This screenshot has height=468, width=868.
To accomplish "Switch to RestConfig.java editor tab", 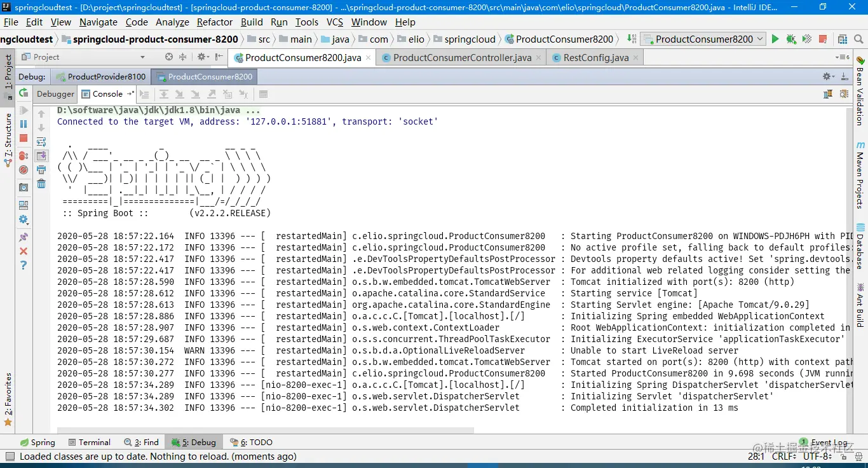I will [x=595, y=57].
